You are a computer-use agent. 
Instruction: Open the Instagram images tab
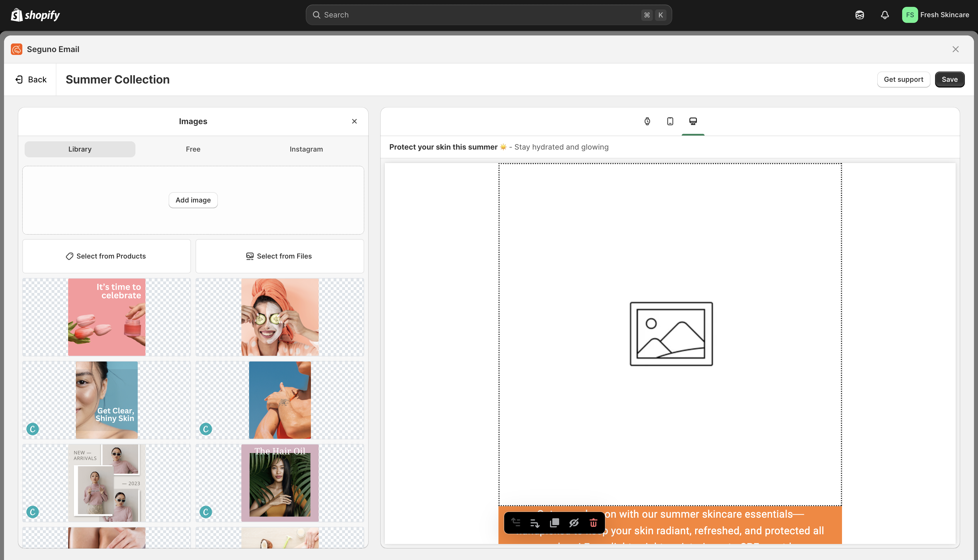click(x=306, y=149)
